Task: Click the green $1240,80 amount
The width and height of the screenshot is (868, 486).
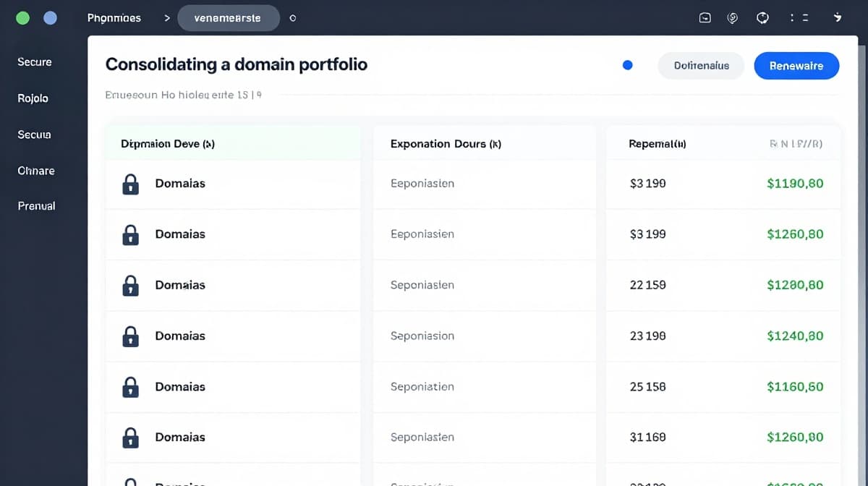Action: pyautogui.click(x=795, y=336)
